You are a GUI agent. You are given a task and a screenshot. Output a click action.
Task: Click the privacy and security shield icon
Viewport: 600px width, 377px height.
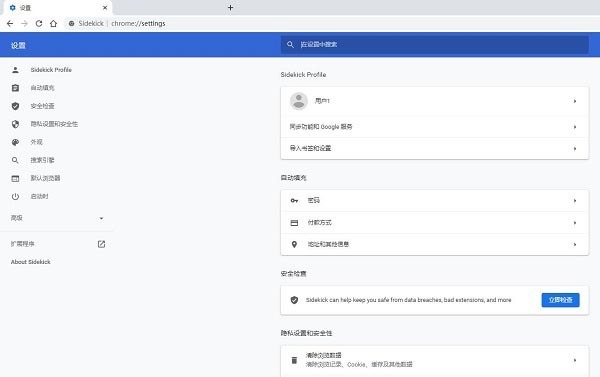tap(15, 124)
